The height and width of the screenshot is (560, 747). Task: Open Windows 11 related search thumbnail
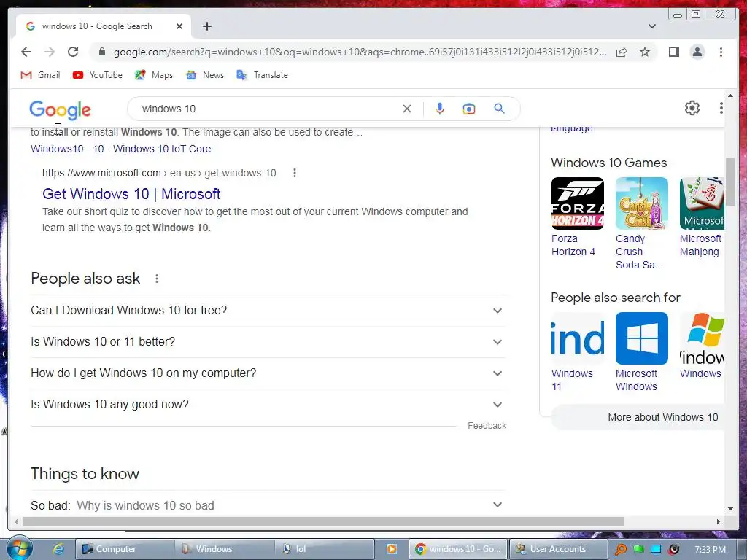click(x=578, y=338)
